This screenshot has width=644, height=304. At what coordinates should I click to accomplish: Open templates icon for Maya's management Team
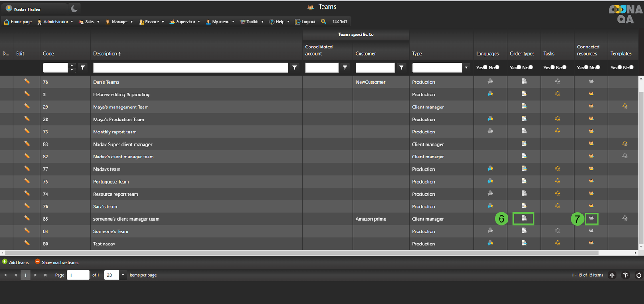625,107
